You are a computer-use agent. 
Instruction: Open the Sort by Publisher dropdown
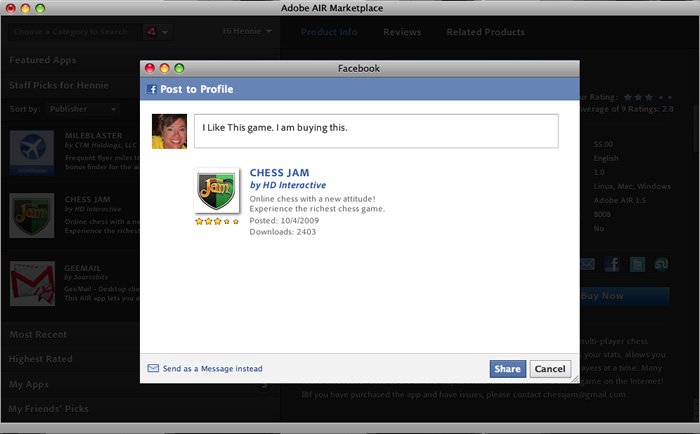click(x=83, y=109)
